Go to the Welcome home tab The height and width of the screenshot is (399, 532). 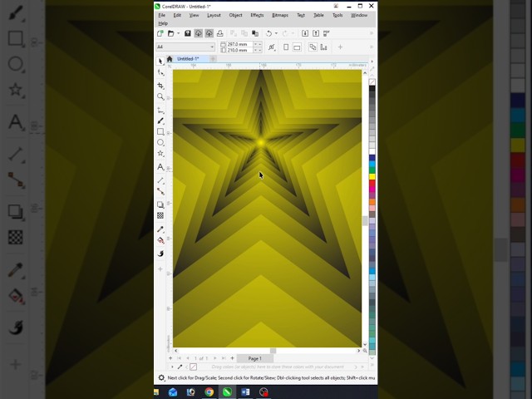coord(170,59)
